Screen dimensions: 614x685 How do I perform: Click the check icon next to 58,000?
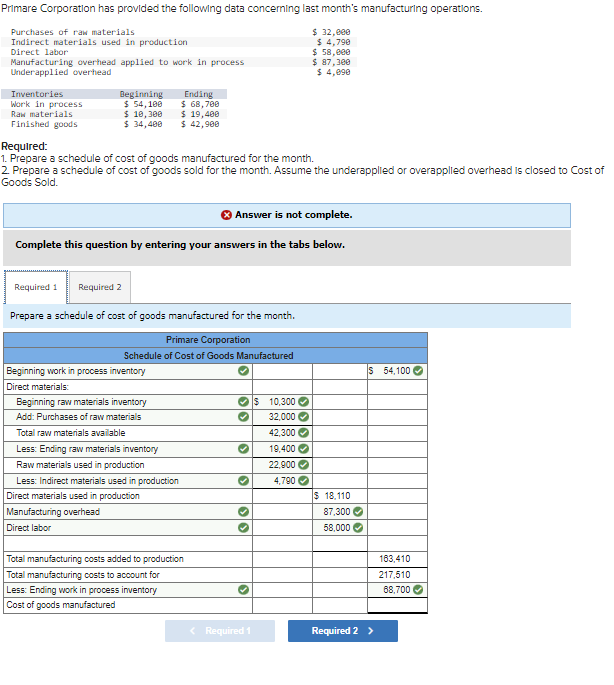(358, 528)
